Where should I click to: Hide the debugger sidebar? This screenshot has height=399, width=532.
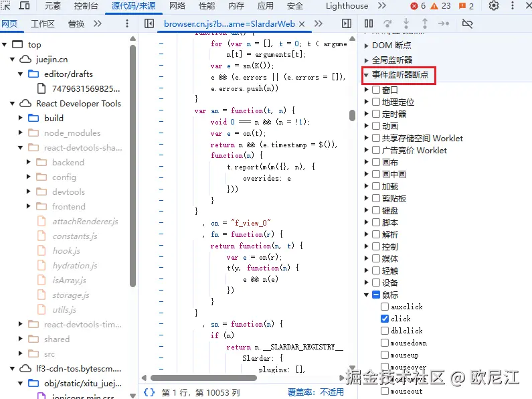click(x=347, y=23)
